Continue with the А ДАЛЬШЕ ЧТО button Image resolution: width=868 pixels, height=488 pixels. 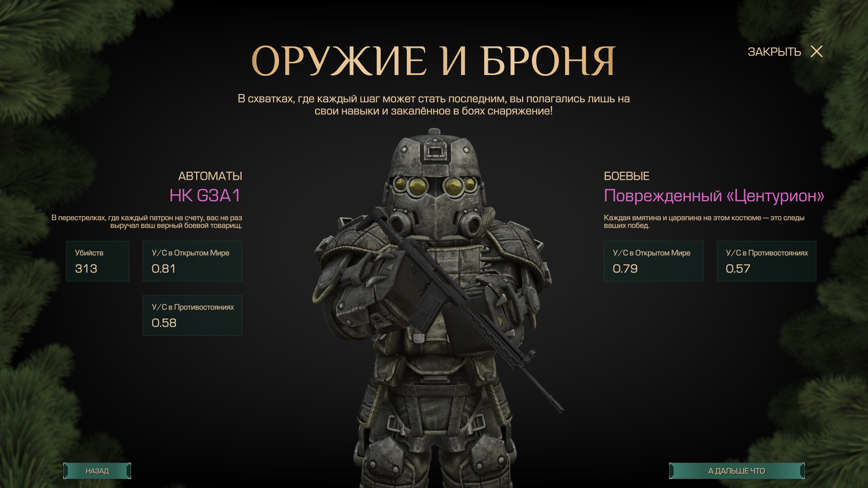736,471
